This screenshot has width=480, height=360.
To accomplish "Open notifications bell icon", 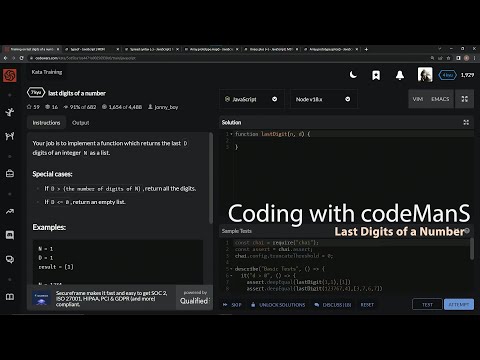I will [x=400, y=75].
